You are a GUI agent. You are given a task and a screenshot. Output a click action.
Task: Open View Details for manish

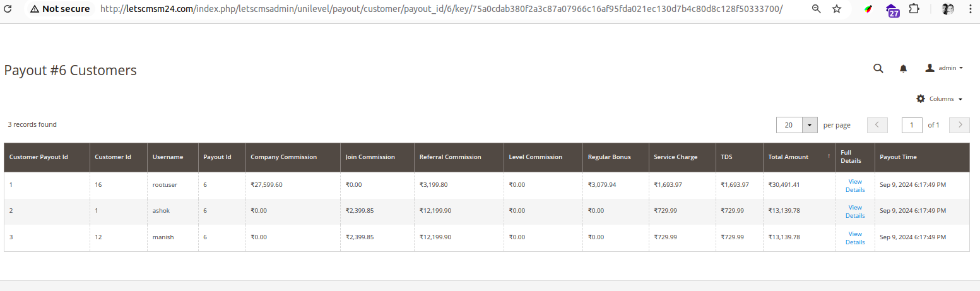tap(855, 238)
